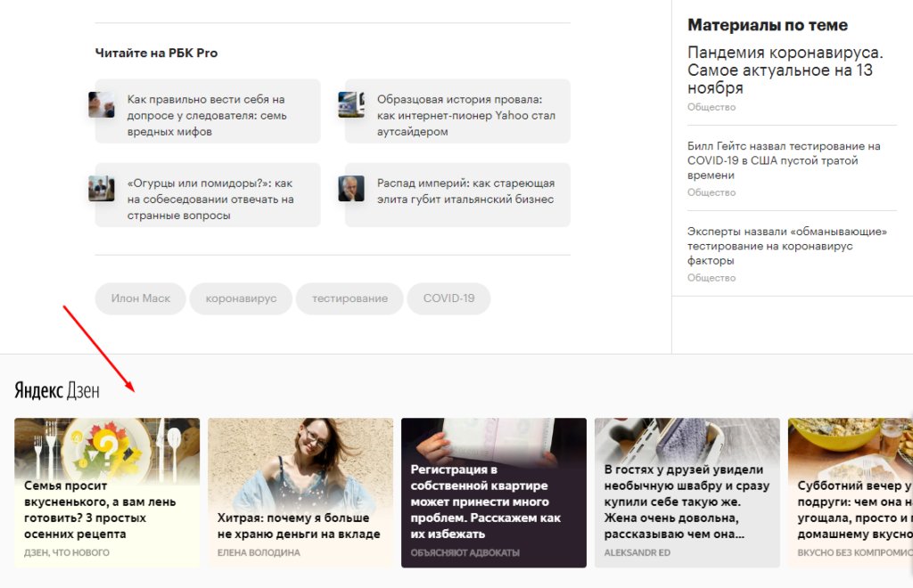Click Общество label under Билл Гейтс article
The height and width of the screenshot is (588, 913).
(711, 192)
